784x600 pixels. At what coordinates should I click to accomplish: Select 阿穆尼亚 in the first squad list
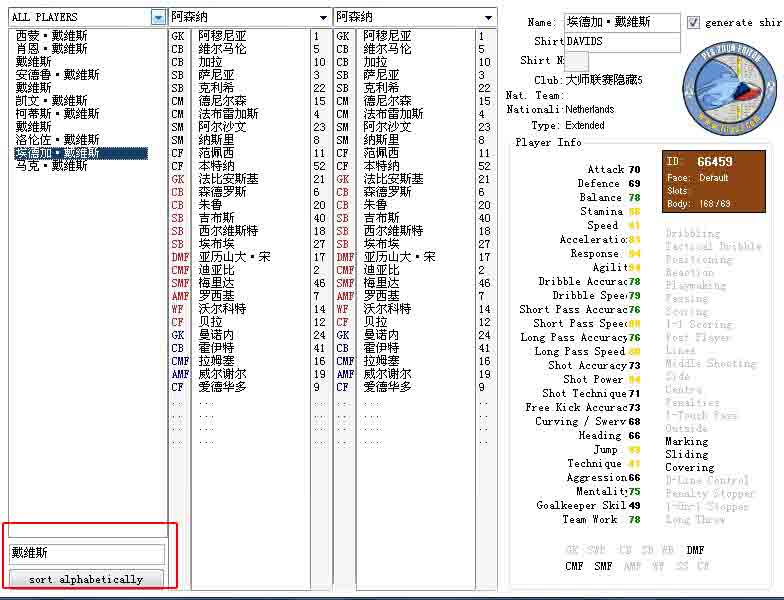pos(222,36)
